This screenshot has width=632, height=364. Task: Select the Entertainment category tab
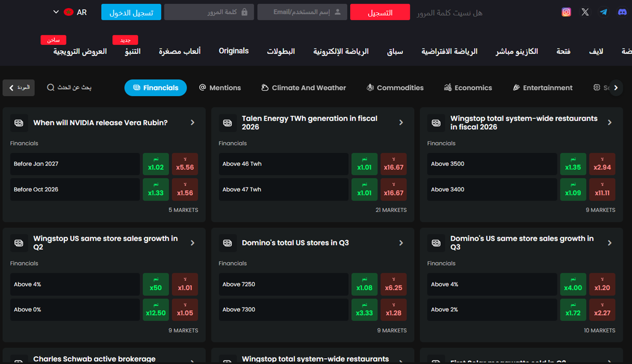542,87
